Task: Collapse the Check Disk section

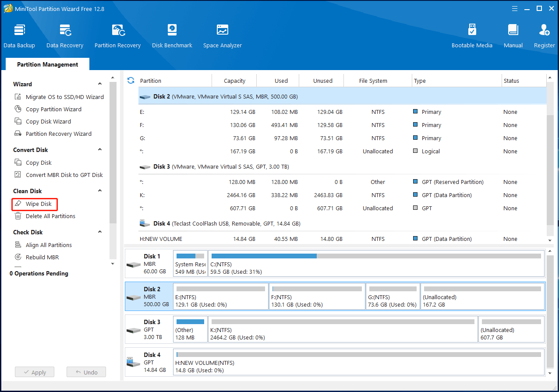Action: pos(100,232)
